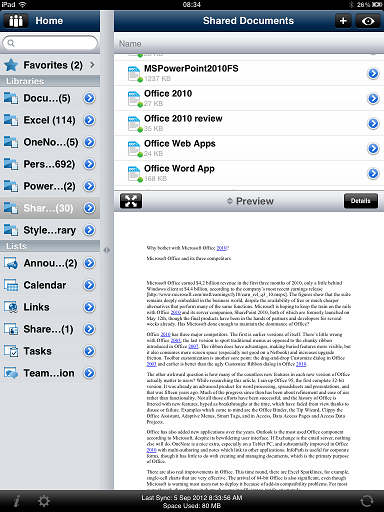This screenshot has height=512, width=384.
Task: Open details arrow for OneNo...(5) library
Action: [89, 142]
